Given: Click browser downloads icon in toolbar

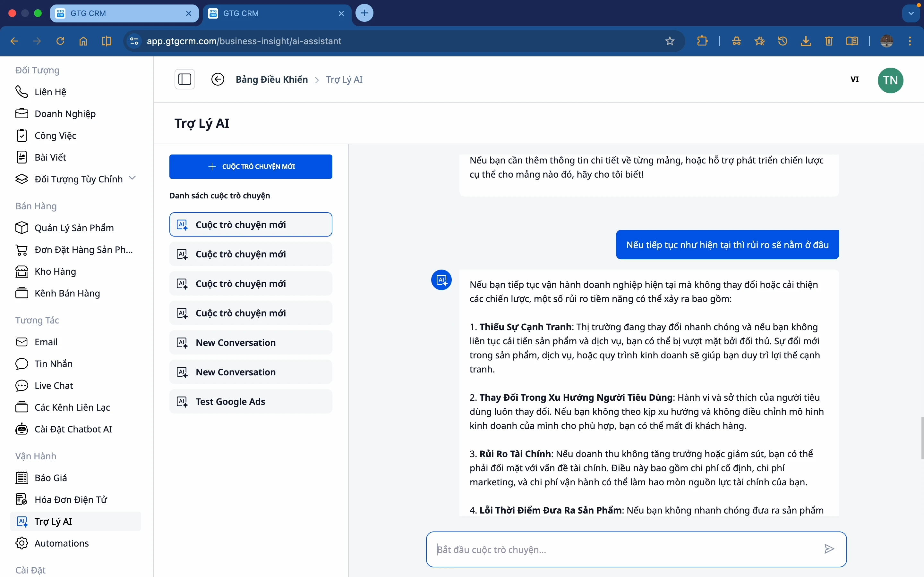Looking at the screenshot, I should click(806, 41).
